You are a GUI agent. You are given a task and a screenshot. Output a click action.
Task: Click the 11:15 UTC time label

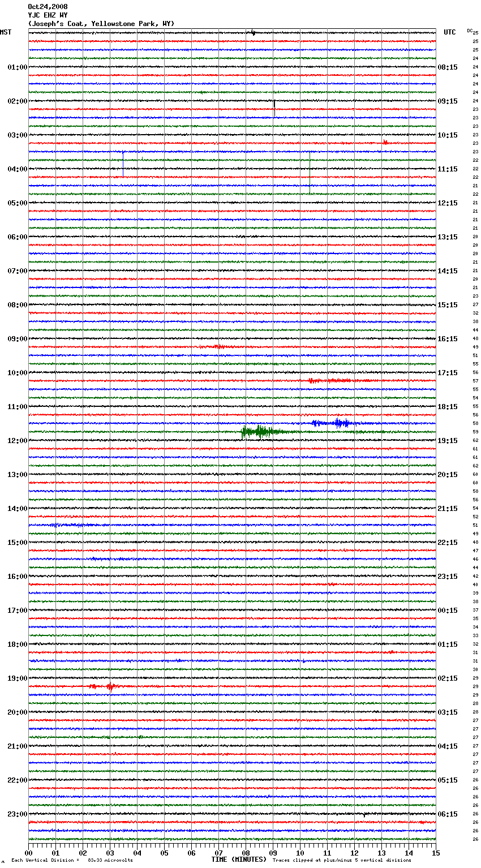(448, 169)
